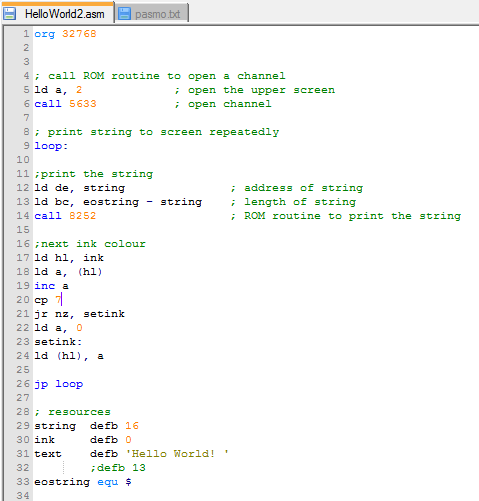
Task: Click line number 10 in the gutter
Action: point(23,160)
